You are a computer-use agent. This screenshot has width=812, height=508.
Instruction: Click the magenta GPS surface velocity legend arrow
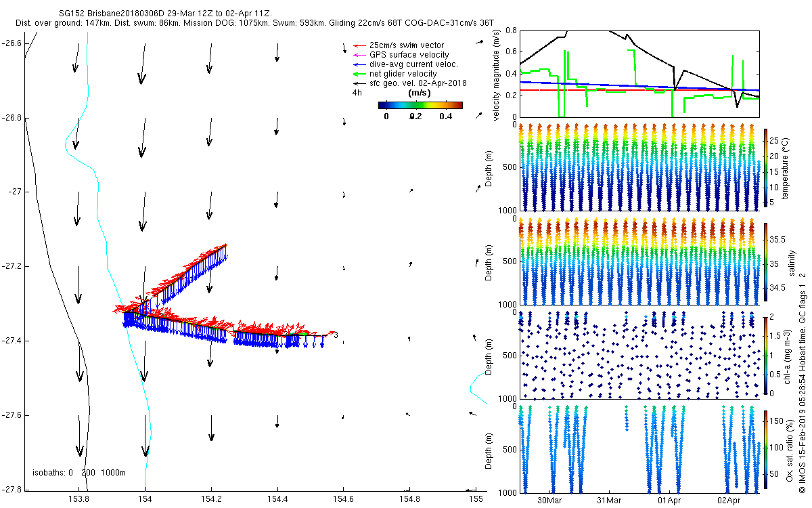360,55
